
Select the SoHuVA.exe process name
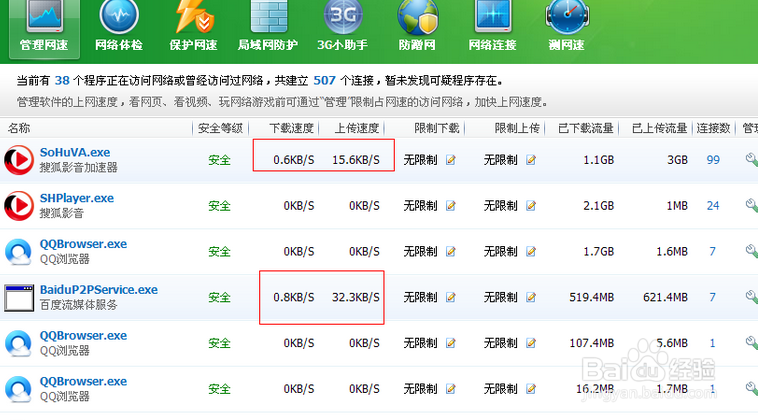tap(75, 152)
